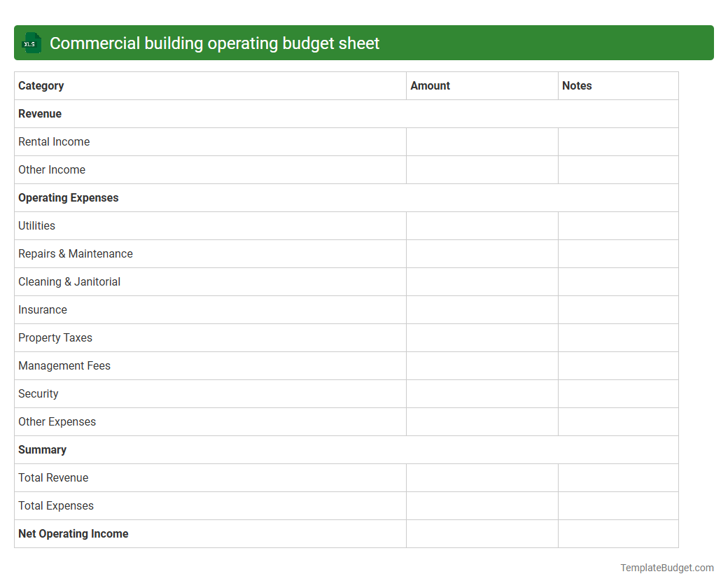
Task: Click the Notes column header
Action: (x=577, y=85)
